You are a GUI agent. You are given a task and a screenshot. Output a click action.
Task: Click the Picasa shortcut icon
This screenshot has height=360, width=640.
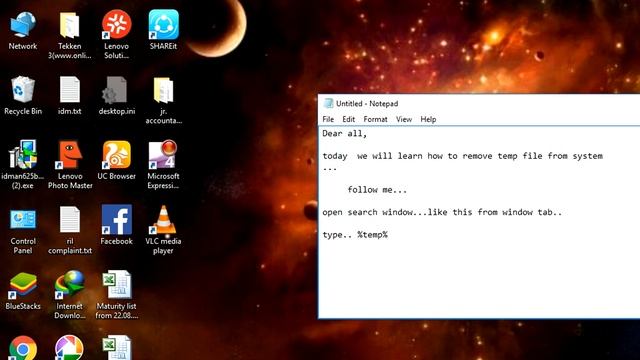[69, 348]
